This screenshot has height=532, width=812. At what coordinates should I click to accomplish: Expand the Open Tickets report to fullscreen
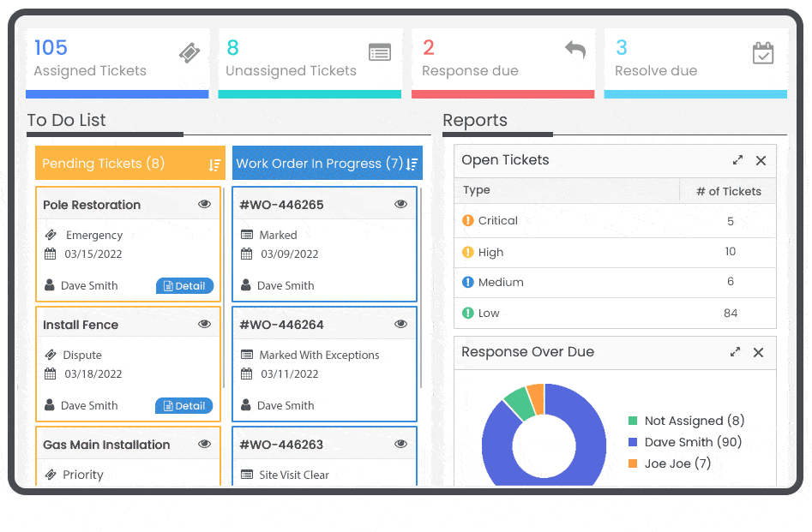tap(737, 160)
